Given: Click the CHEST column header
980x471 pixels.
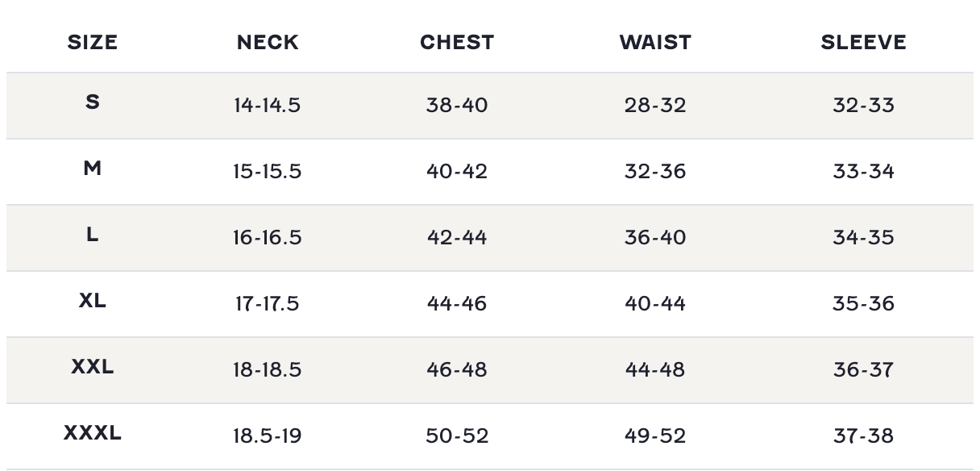Looking at the screenshot, I should [x=457, y=43].
